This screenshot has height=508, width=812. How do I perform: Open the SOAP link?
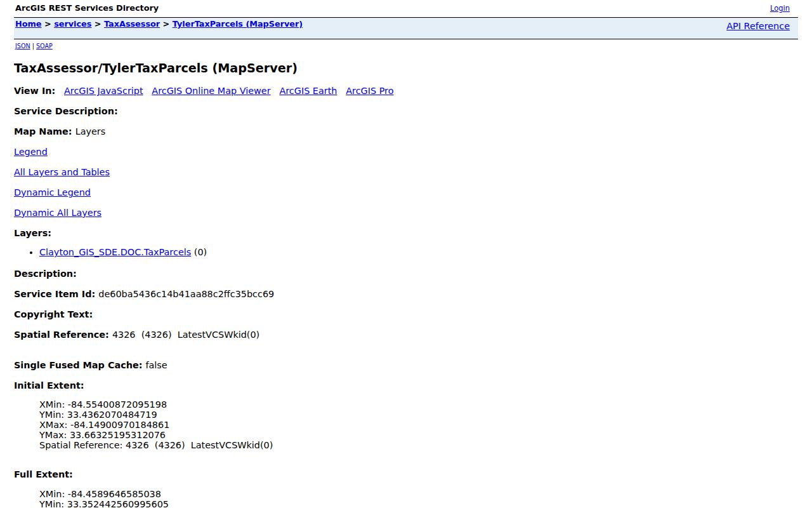coord(44,46)
